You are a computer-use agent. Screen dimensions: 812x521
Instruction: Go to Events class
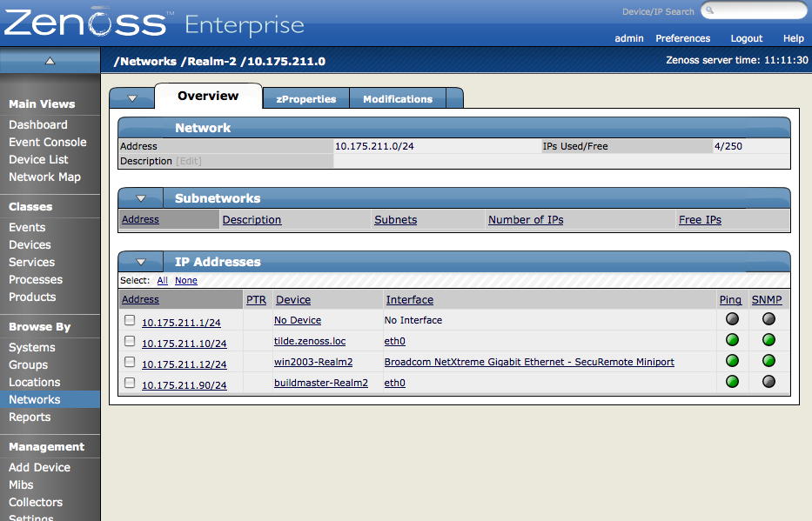27,227
